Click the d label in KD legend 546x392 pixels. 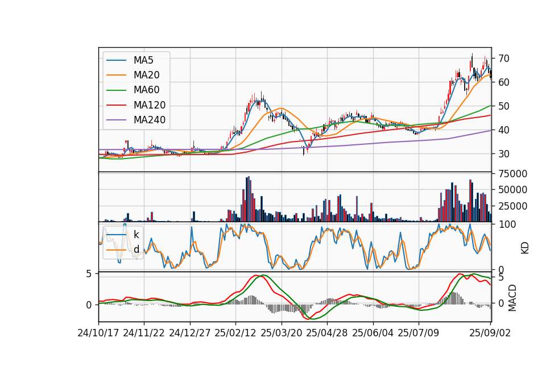tap(136, 249)
